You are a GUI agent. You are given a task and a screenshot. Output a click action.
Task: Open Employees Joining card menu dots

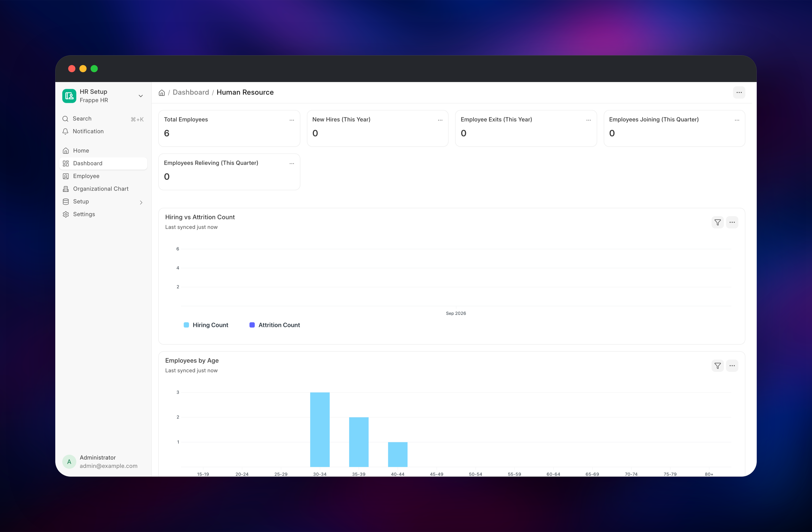tap(737, 120)
